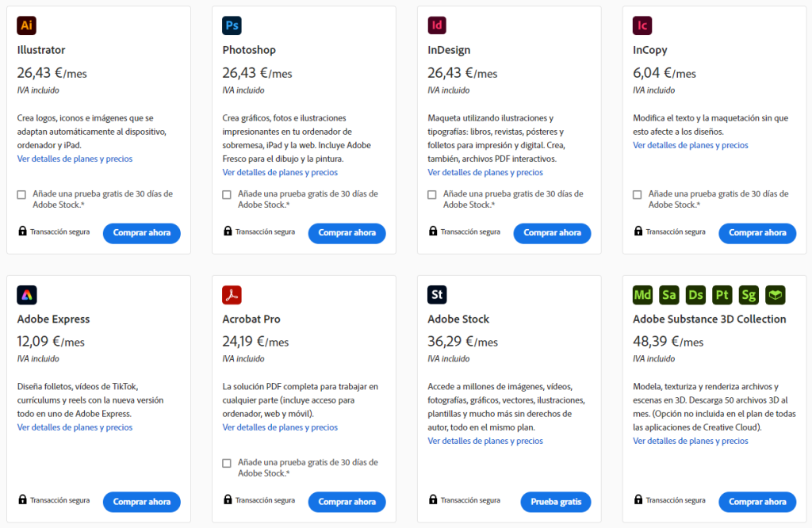The height and width of the screenshot is (528, 812).
Task: Click the Substance Sampler Sa icon
Action: tap(669, 295)
